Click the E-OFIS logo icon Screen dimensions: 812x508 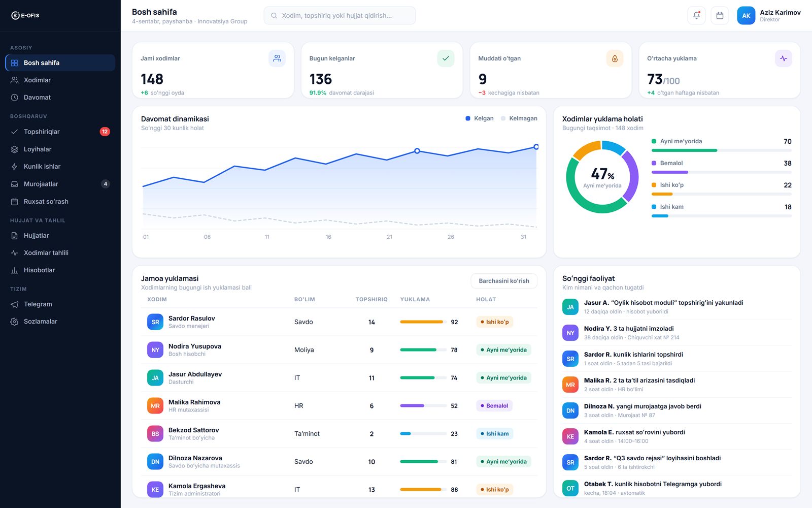tap(15, 15)
